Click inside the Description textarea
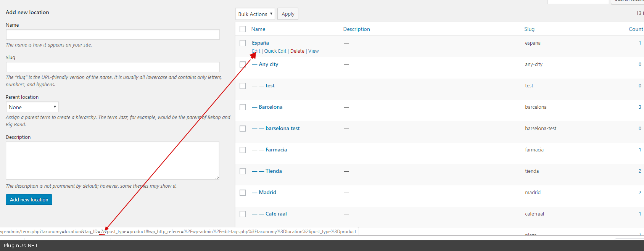 click(113, 160)
